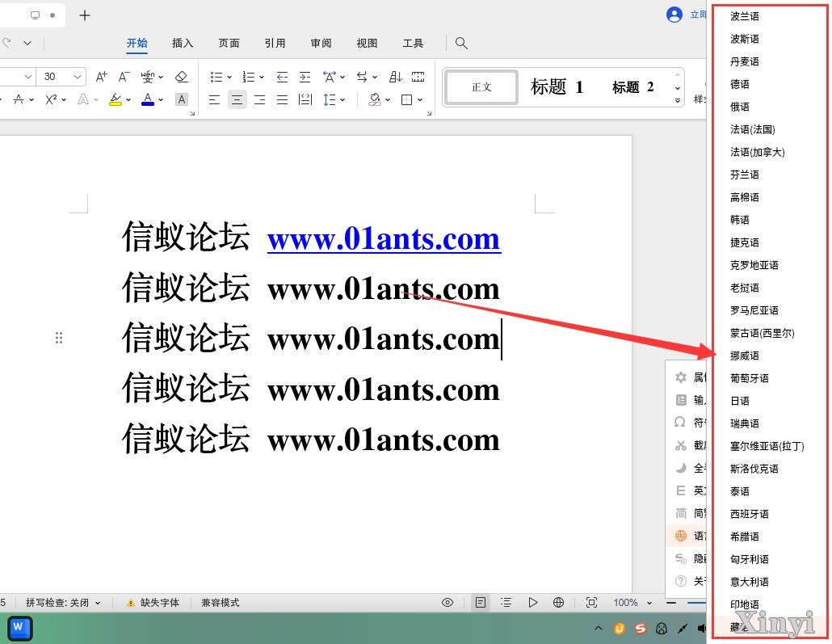This screenshot has height=644, width=832.
Task: Go to the 引用 tab
Action: 275,43
